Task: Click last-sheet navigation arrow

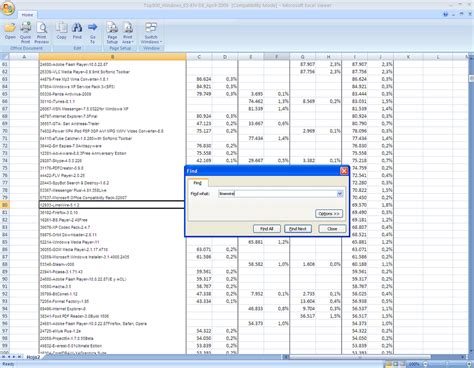Action: pos(19,357)
